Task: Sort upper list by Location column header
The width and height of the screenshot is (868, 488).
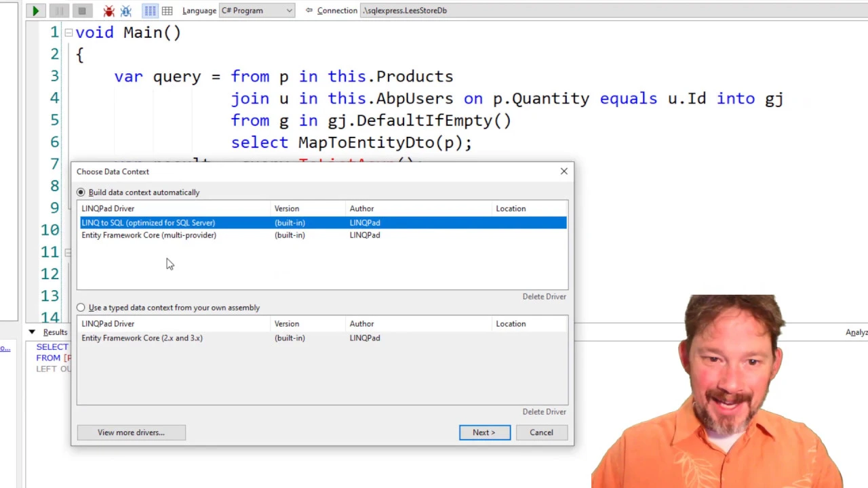Action: pos(530,209)
